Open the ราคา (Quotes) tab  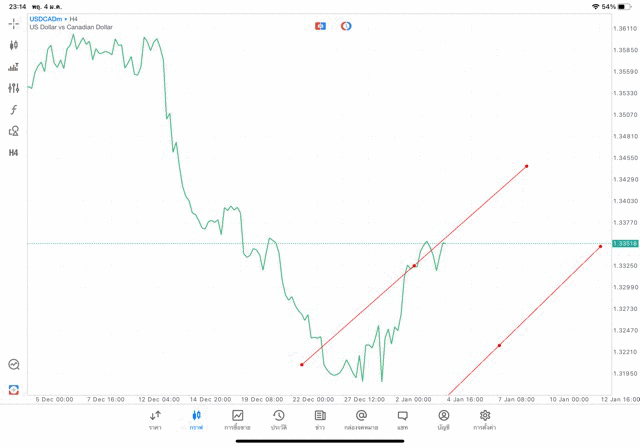coord(155,420)
